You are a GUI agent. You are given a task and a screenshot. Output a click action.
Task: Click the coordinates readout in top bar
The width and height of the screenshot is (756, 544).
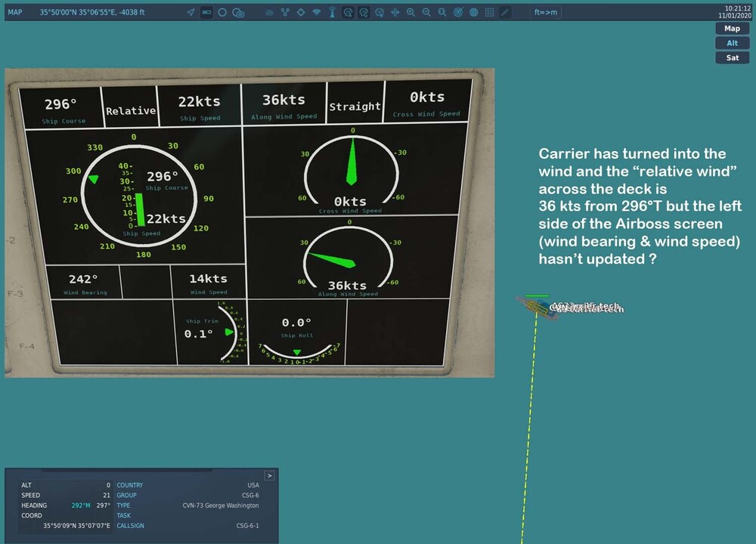click(x=92, y=12)
